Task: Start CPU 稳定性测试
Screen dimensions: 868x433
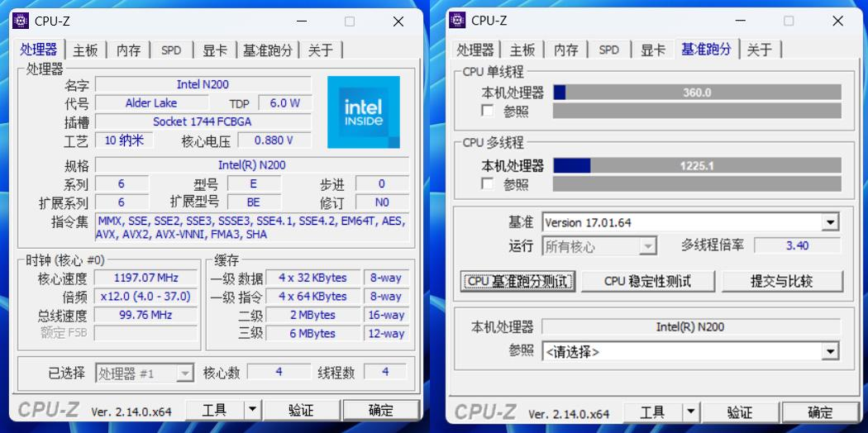Action: tap(647, 282)
